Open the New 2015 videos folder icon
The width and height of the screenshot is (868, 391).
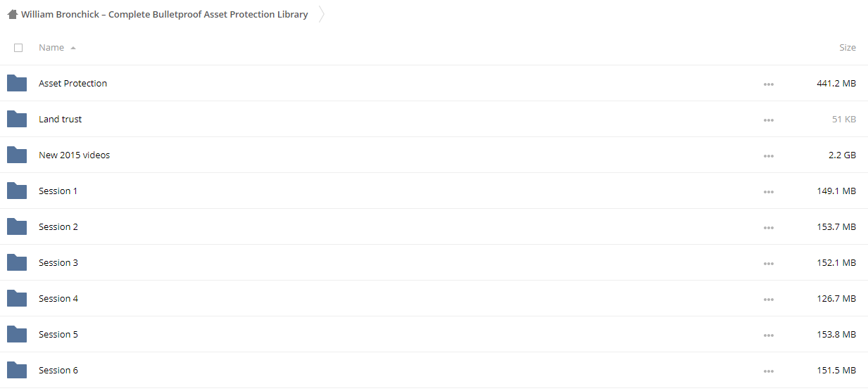coord(17,155)
